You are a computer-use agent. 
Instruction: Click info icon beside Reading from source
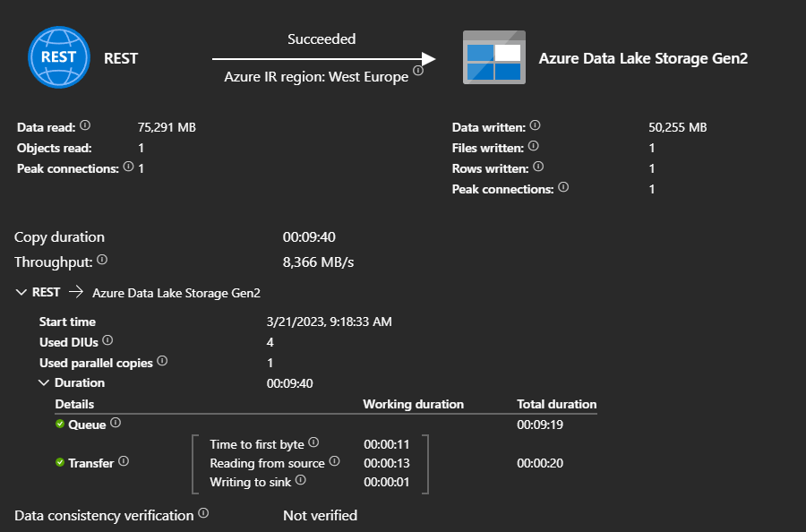(x=335, y=461)
